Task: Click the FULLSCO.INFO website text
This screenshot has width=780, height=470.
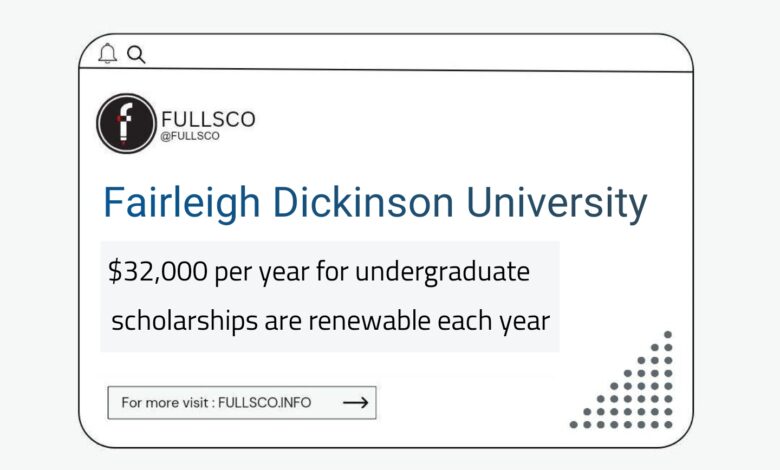Action: (x=265, y=402)
